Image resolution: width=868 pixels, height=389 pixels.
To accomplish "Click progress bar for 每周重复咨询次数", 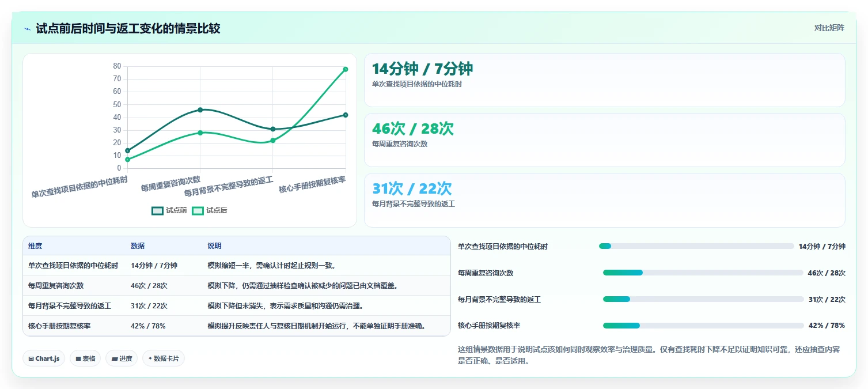I will point(703,273).
